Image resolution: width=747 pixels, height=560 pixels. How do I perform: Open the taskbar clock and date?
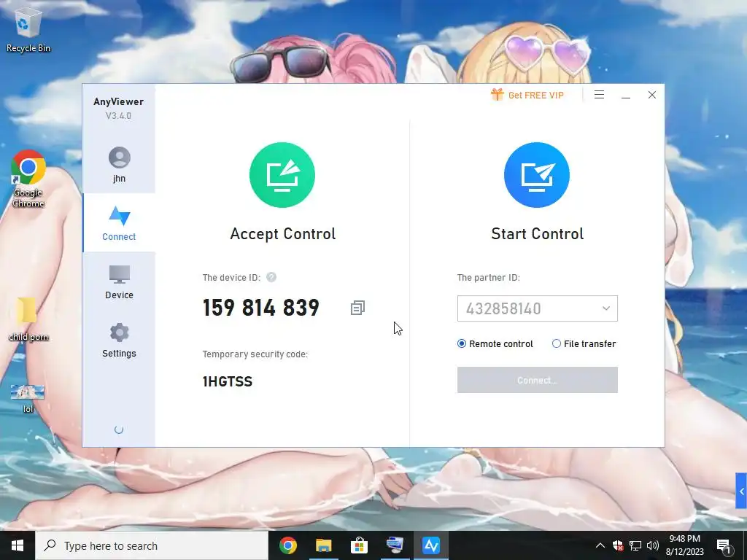(x=684, y=545)
